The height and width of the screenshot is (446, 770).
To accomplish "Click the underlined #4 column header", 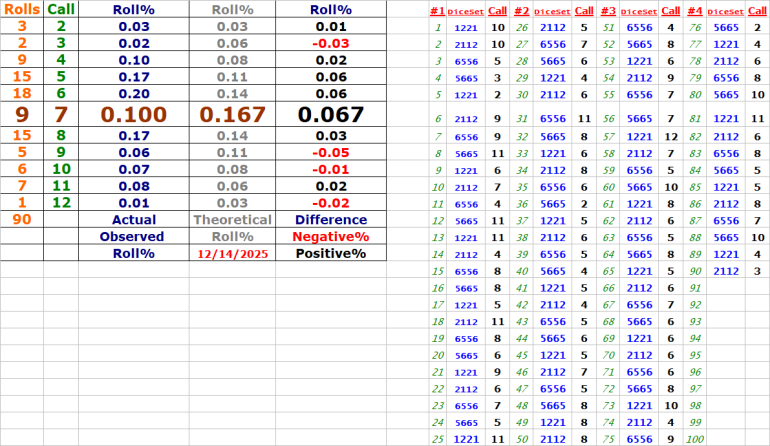I will (x=694, y=10).
